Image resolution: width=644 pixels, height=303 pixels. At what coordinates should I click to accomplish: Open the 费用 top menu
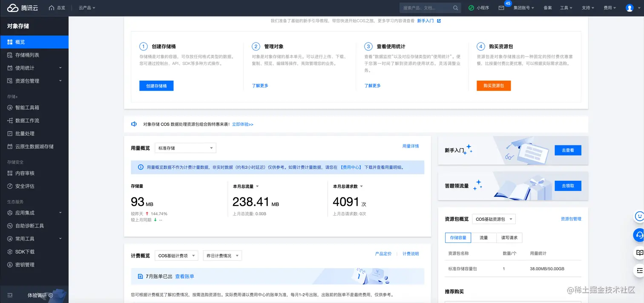pos(610,8)
